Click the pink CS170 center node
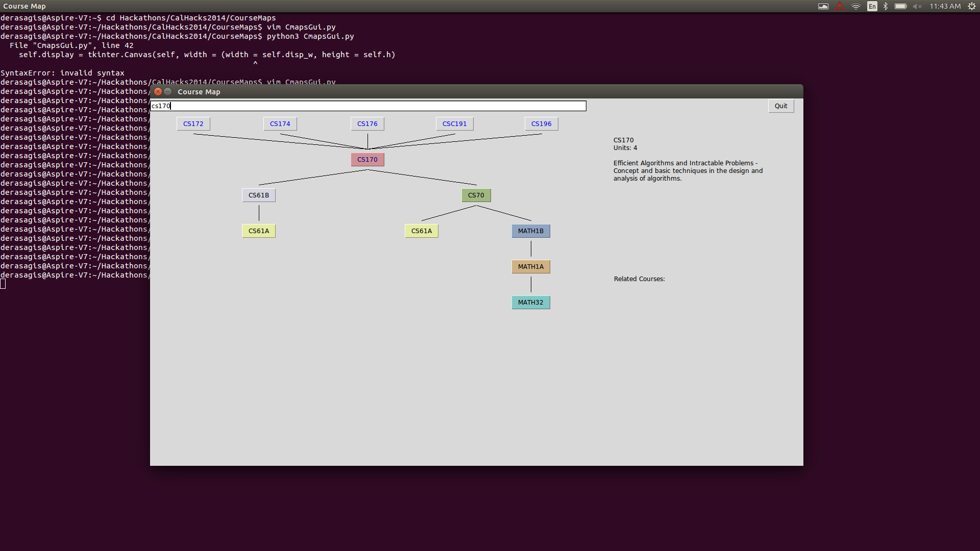The height and width of the screenshot is (551, 980). (x=367, y=160)
